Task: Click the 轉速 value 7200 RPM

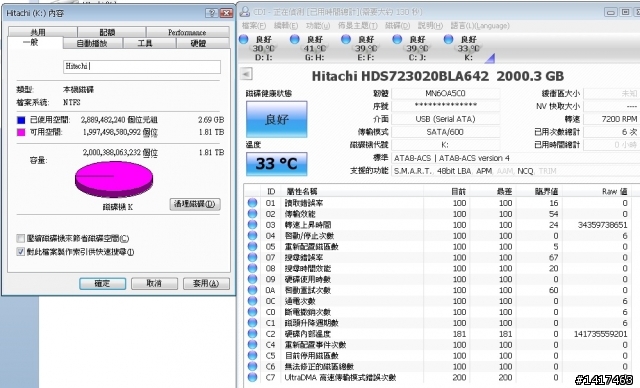Action: (611, 119)
